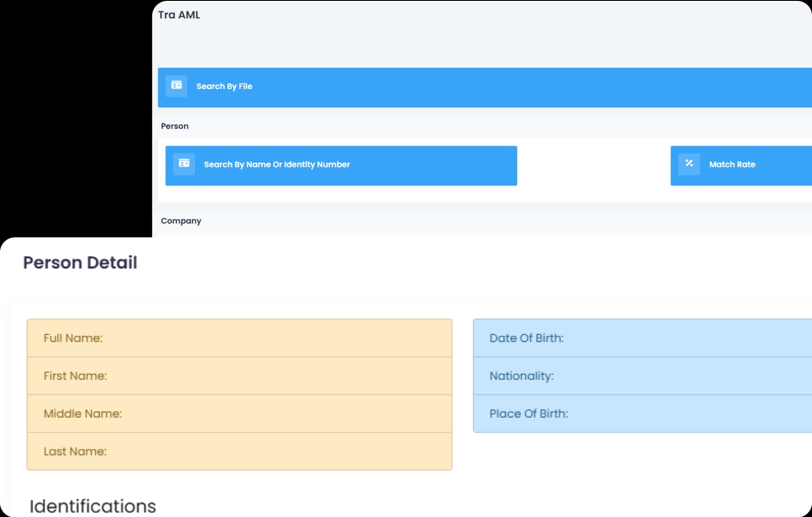The image size is (812, 517).
Task: Select the Company section header
Action: coord(181,221)
